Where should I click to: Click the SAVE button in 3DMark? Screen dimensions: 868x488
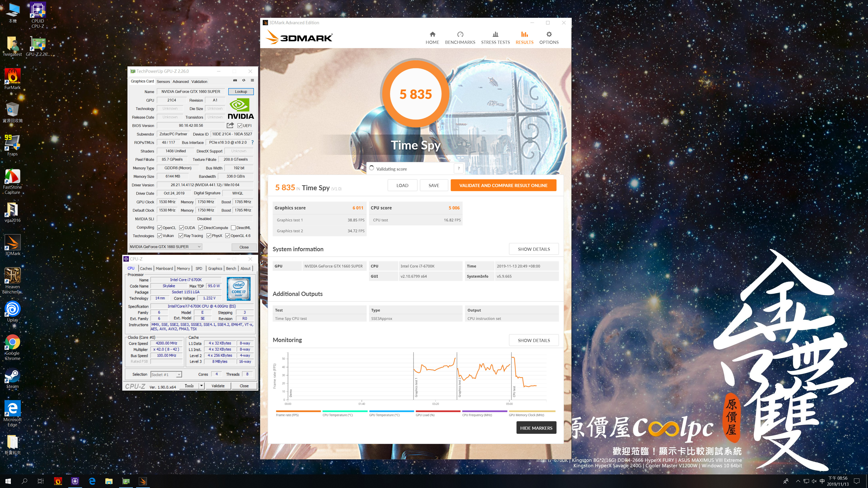[x=434, y=185]
